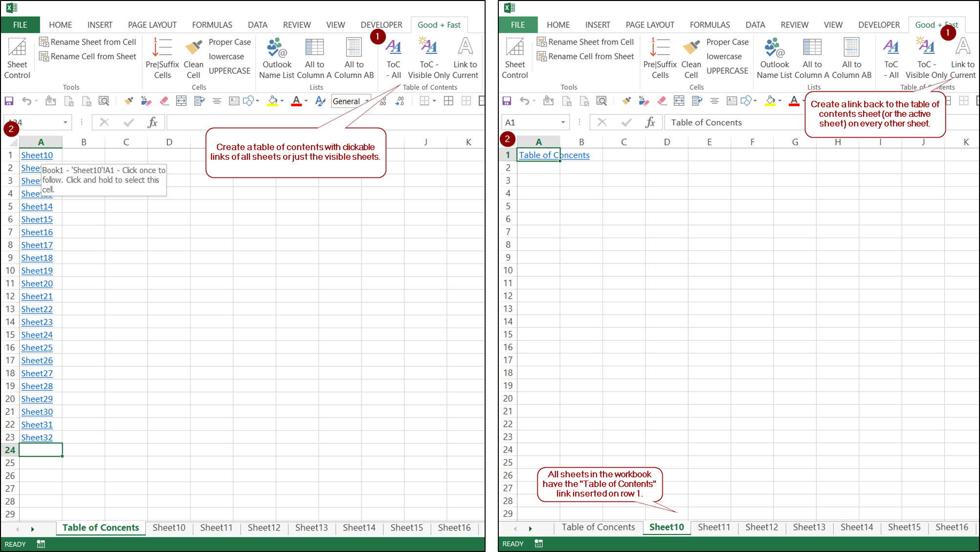Viewport: 980px width, 552px height.
Task: Click UPPERCASE button in right window ribbon
Action: [727, 71]
